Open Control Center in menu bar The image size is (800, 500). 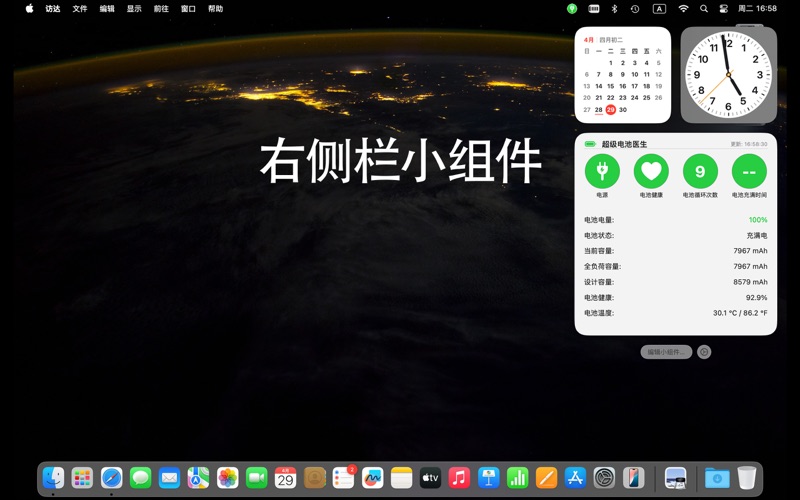pos(723,9)
